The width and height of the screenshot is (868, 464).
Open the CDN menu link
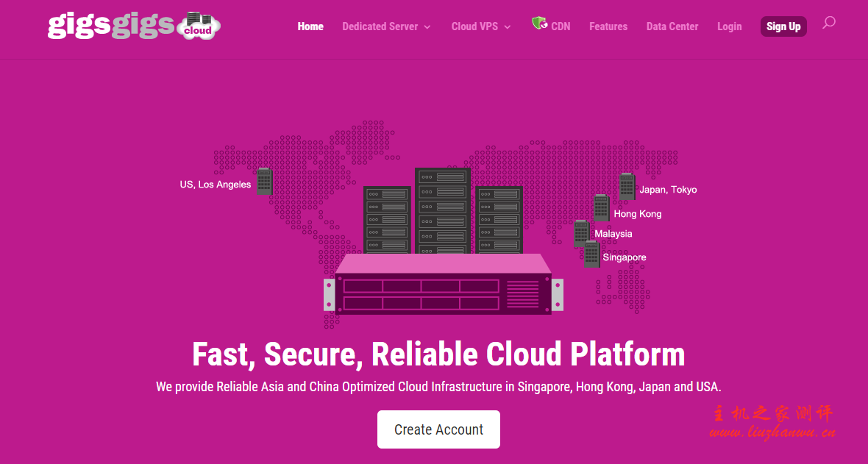coord(561,26)
